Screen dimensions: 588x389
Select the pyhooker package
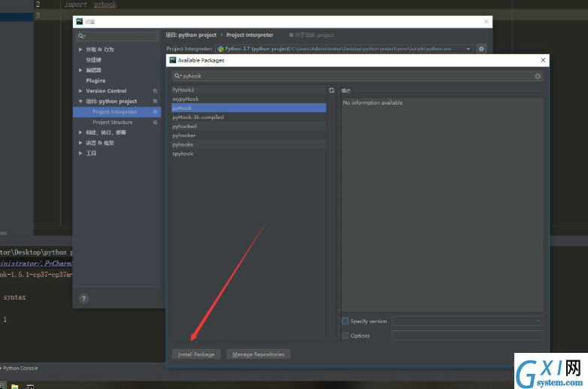pos(249,135)
